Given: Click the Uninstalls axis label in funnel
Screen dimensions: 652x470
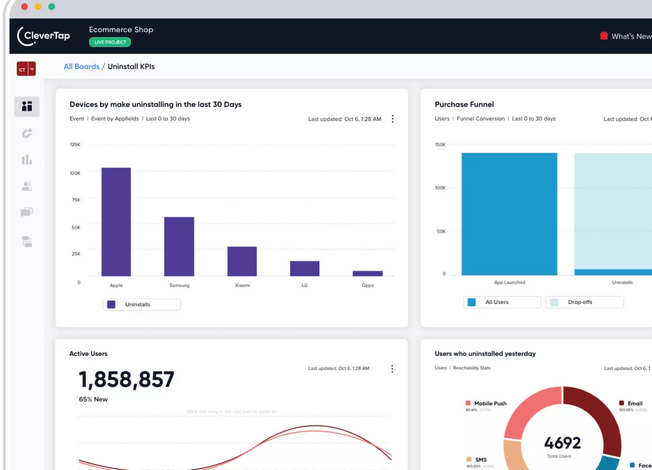Looking at the screenshot, I should pyautogui.click(x=622, y=282).
